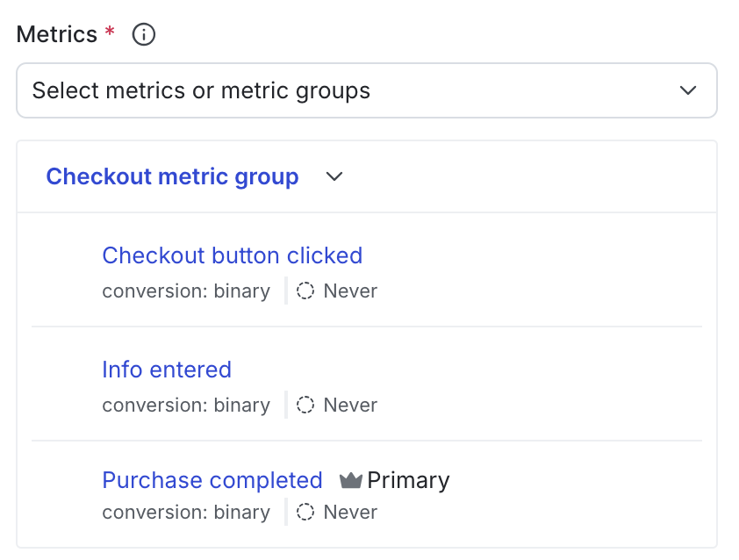This screenshot has width=739, height=560.
Task: Click the info icon next to Metrics
Action: click(x=142, y=34)
